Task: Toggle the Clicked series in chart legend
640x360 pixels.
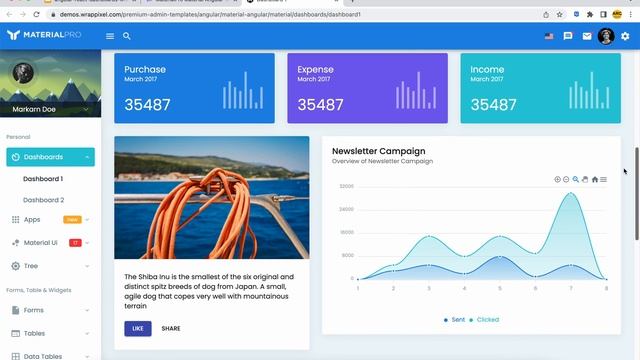Action: click(x=484, y=320)
